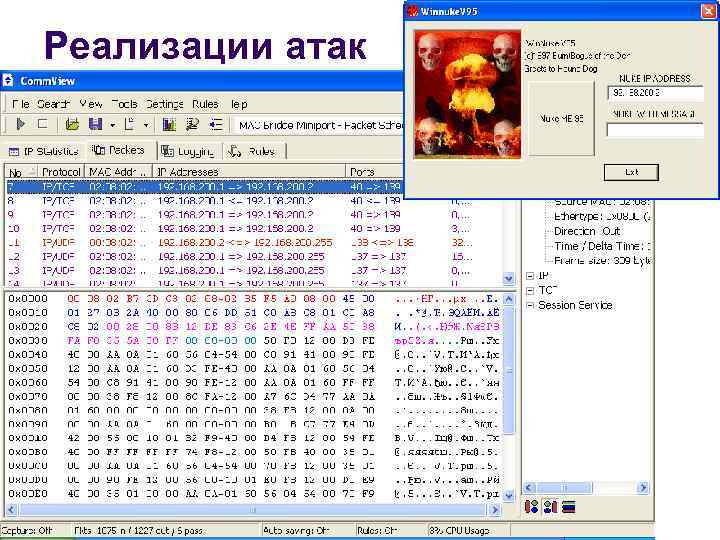Click the third striped decoder layout icon
The width and height of the screenshot is (720, 540).
pyautogui.click(x=568, y=507)
